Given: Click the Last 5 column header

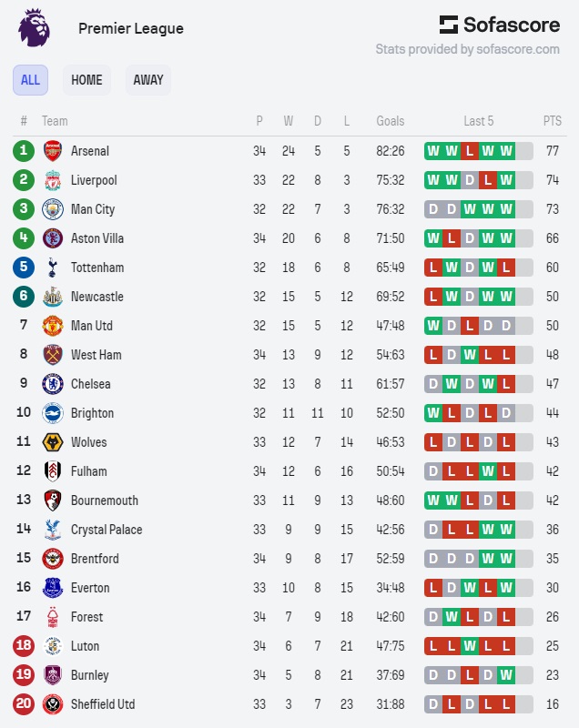Looking at the screenshot, I should pos(478,121).
